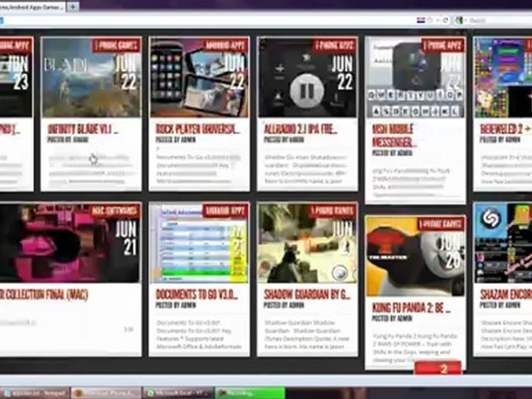Switch to Firefox browser taskbar button

106,393
